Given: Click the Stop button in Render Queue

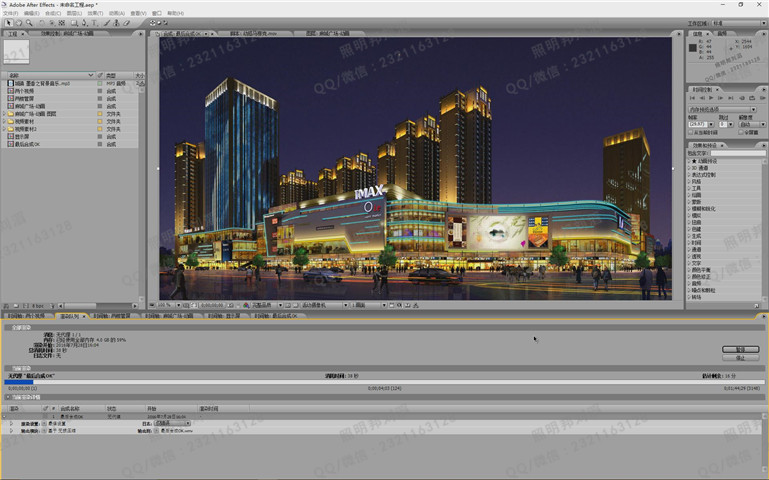Looking at the screenshot, I should 741,357.
